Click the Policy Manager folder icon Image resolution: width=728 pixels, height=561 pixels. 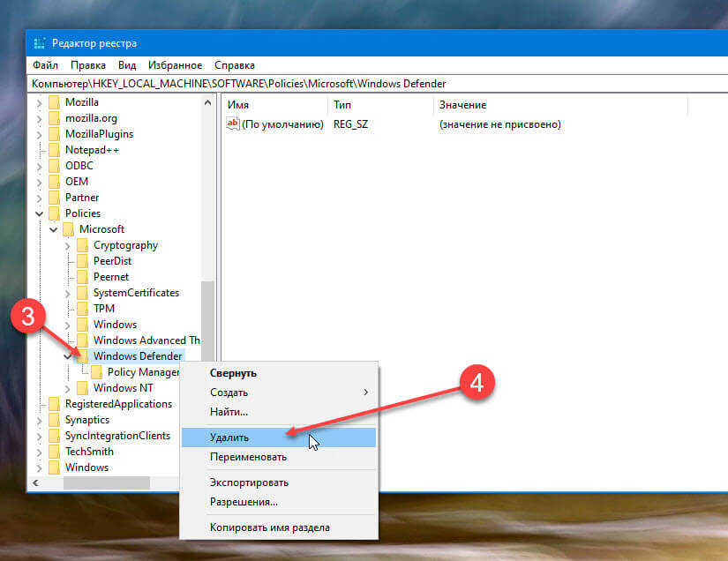coord(96,372)
